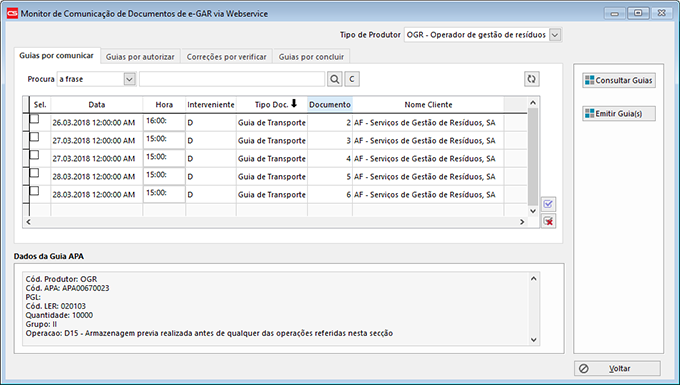Click the Cód. LER: 020103 line

[56, 306]
